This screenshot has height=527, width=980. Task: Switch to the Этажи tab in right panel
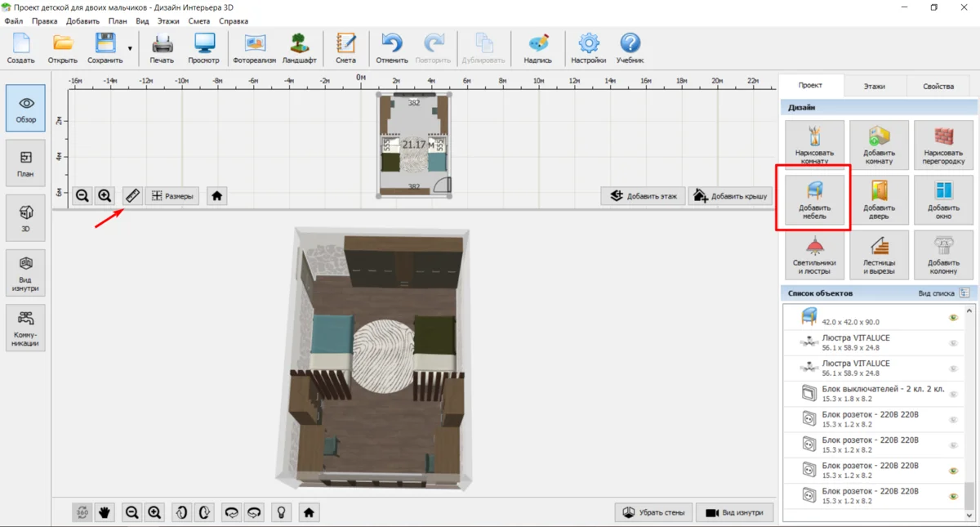coord(874,86)
